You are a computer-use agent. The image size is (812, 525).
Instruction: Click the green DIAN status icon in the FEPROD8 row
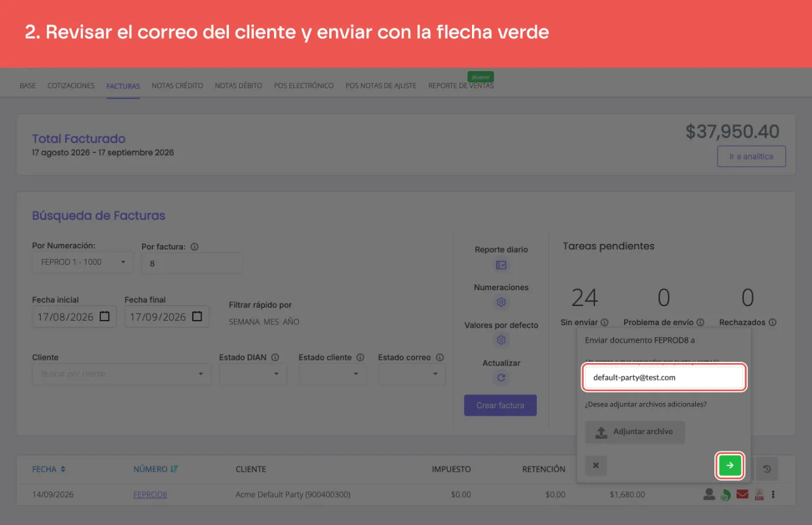[x=725, y=495]
